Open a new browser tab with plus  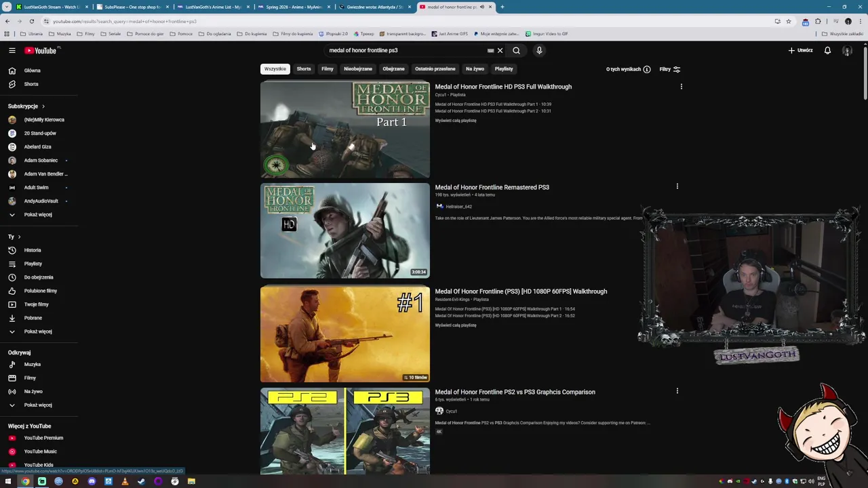pos(502,7)
